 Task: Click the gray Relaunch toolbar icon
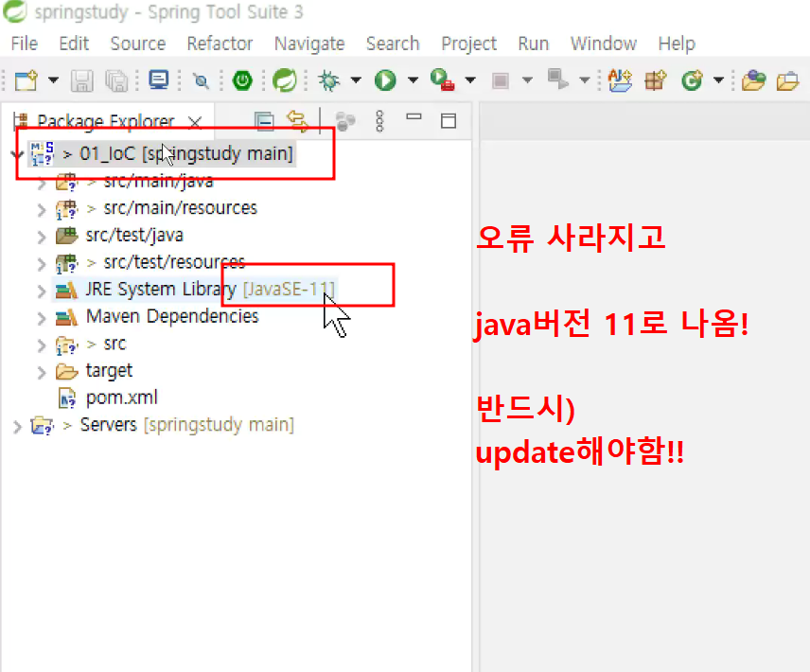tap(557, 80)
